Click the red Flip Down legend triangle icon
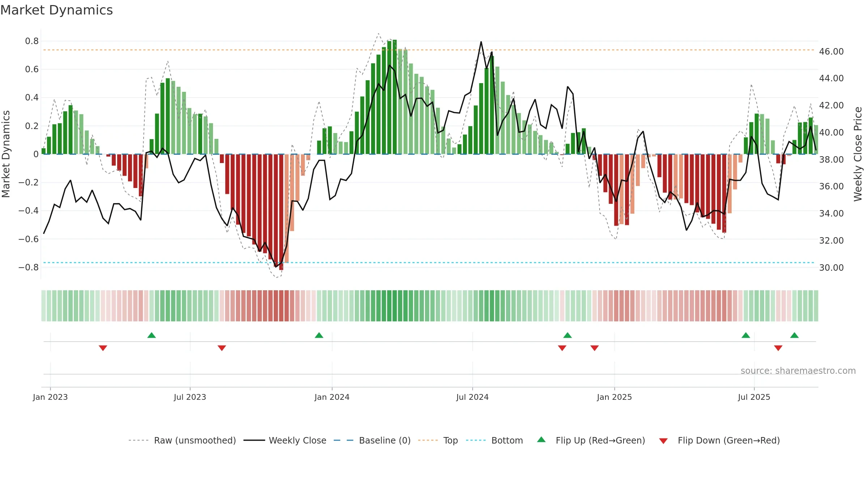 [663, 441]
